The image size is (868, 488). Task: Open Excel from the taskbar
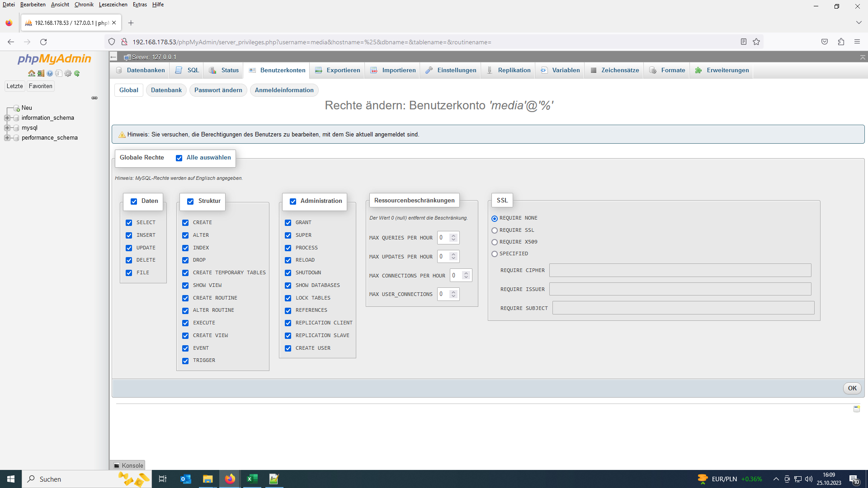tap(252, 479)
